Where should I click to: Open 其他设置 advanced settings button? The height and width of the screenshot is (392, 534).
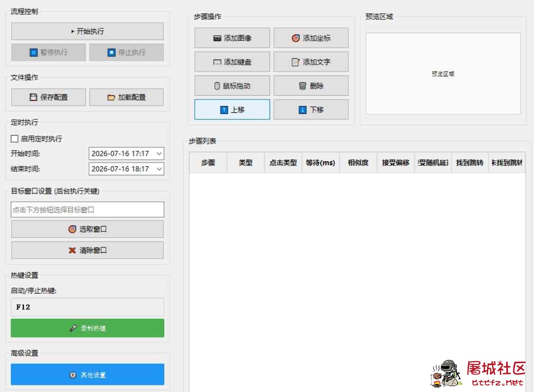coord(88,374)
